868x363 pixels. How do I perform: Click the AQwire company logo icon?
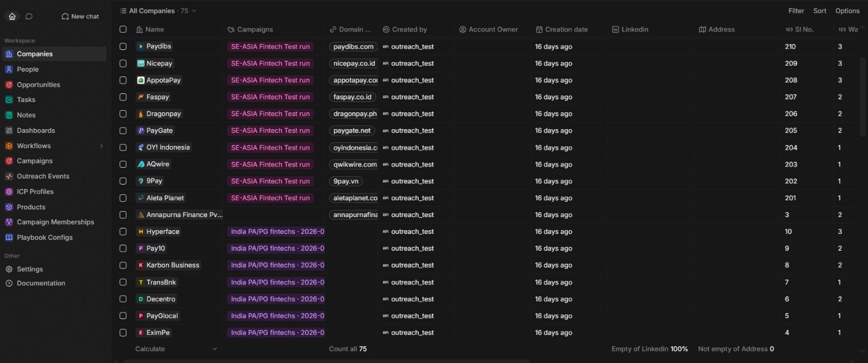point(141,164)
